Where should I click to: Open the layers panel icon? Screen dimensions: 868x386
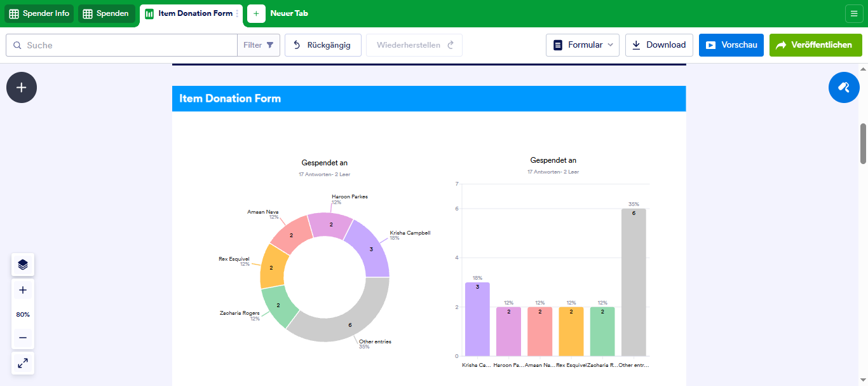pyautogui.click(x=23, y=265)
